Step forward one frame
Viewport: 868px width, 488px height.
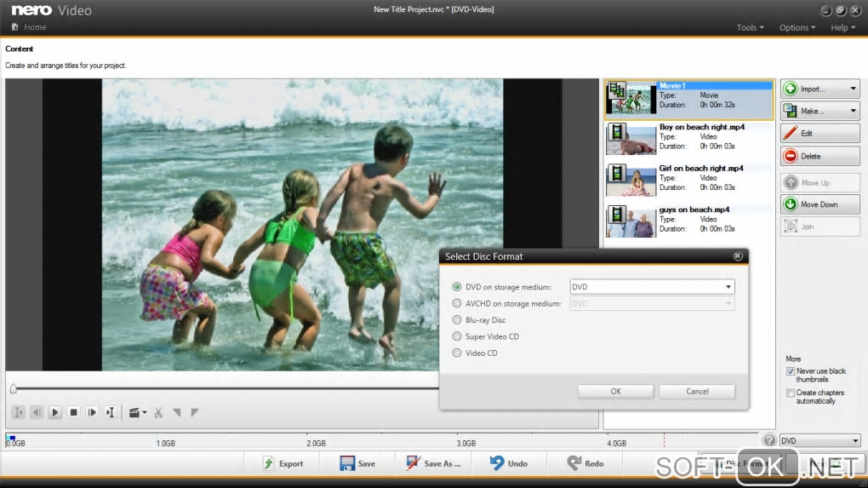92,412
